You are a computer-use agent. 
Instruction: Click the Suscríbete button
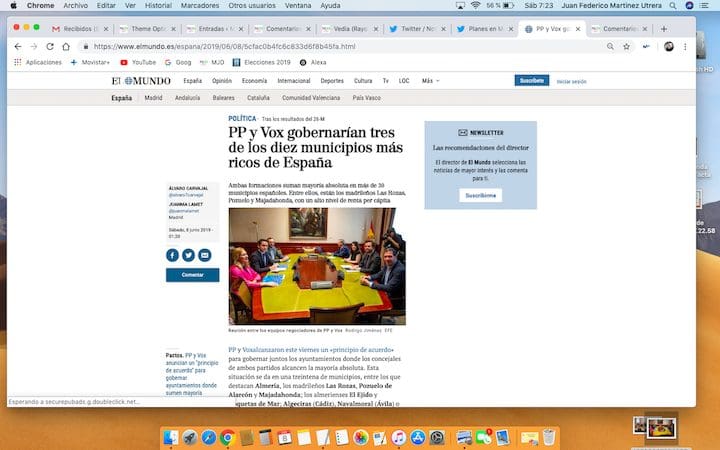[531, 80]
